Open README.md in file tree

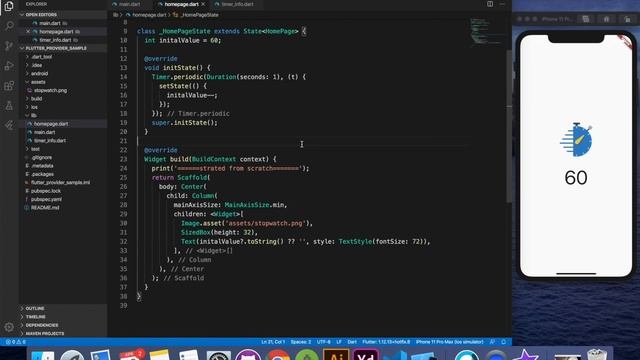click(x=45, y=207)
